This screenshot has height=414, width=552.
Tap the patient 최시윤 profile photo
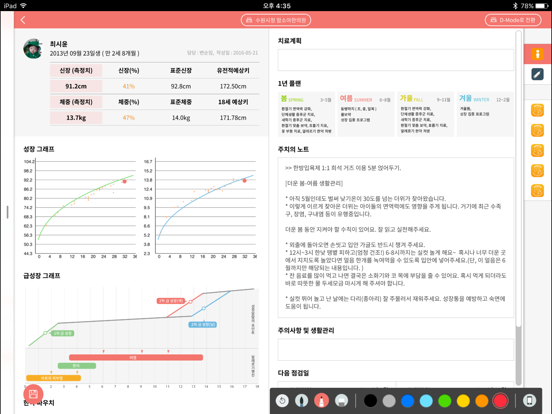(x=33, y=49)
